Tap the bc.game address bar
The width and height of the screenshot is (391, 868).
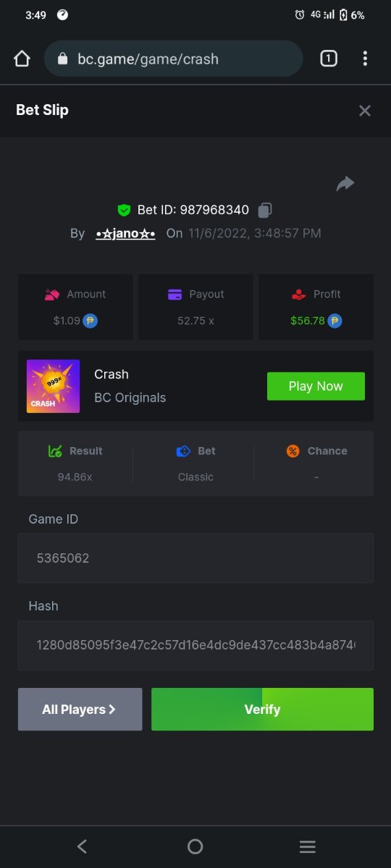tap(174, 59)
